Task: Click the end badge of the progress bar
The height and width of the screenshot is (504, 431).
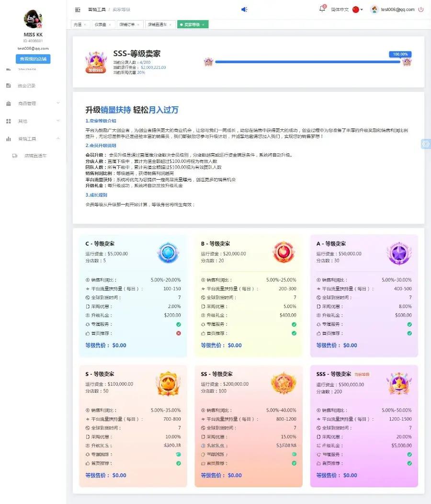Action: coord(407,62)
